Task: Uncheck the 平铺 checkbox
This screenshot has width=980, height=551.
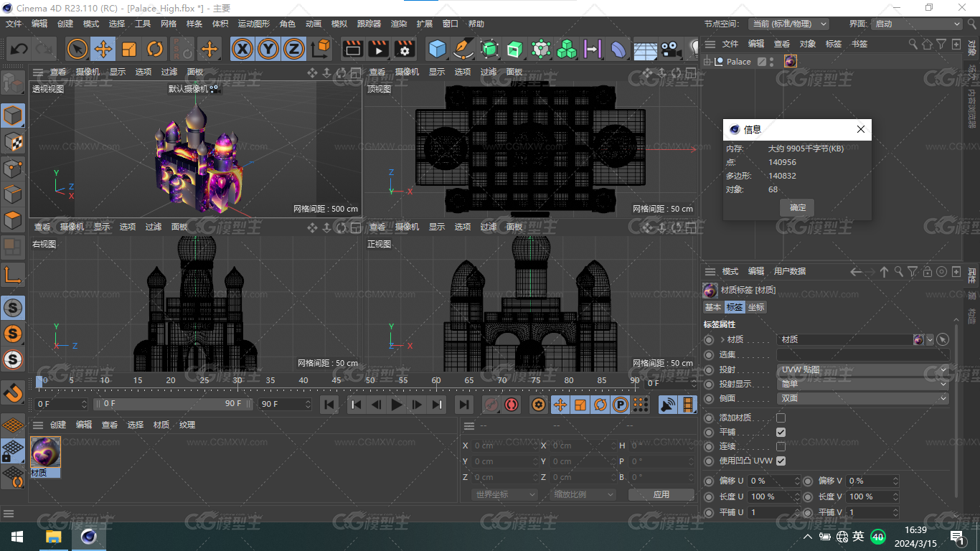Action: 781,432
